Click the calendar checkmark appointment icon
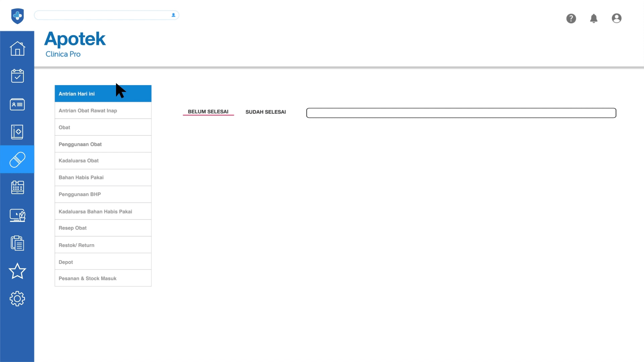644x362 pixels. coord(17,76)
